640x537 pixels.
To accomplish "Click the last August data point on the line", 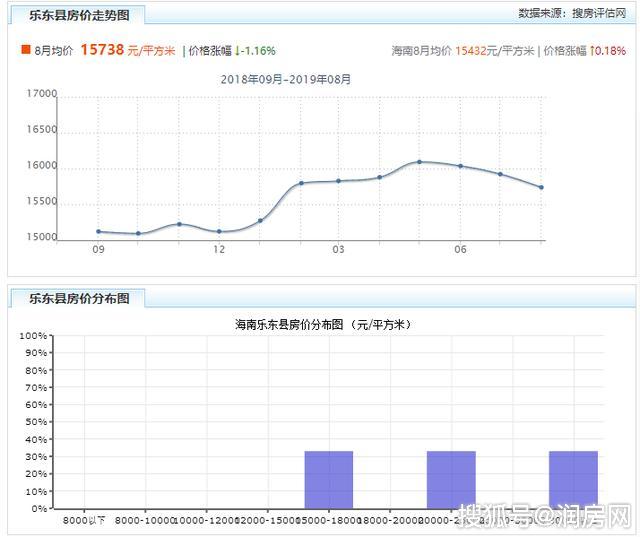I will click(x=541, y=187).
